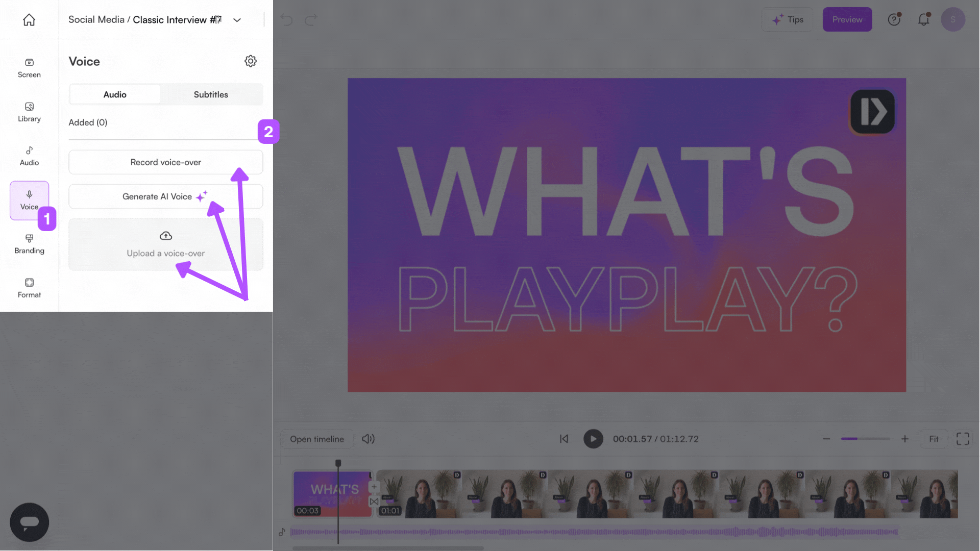
Task: Open the Branding panel in sidebar
Action: pyautogui.click(x=29, y=244)
